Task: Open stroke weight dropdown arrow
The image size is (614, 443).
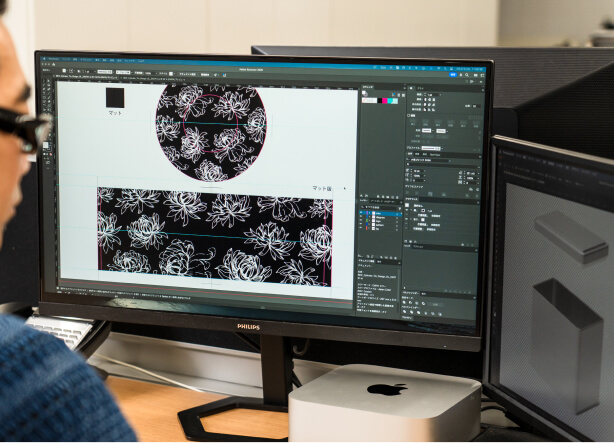Action: click(x=441, y=95)
